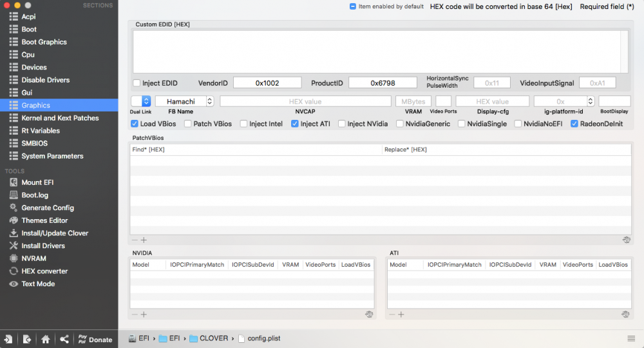Image resolution: width=644 pixels, height=348 pixels.
Task: Open the Dual Link dropdown
Action: click(141, 101)
